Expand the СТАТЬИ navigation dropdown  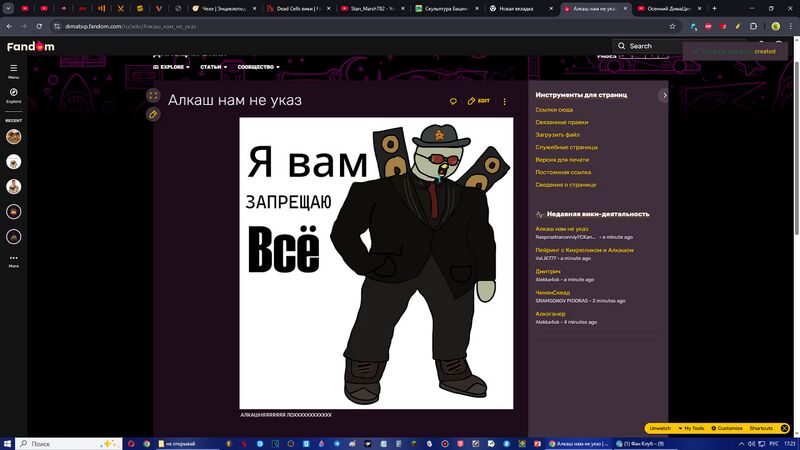[x=213, y=67]
